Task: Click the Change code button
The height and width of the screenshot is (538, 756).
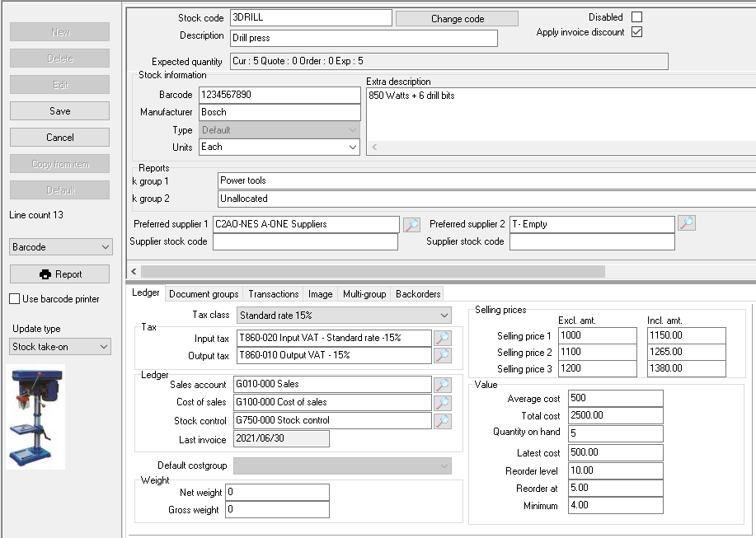Action: coord(457,16)
